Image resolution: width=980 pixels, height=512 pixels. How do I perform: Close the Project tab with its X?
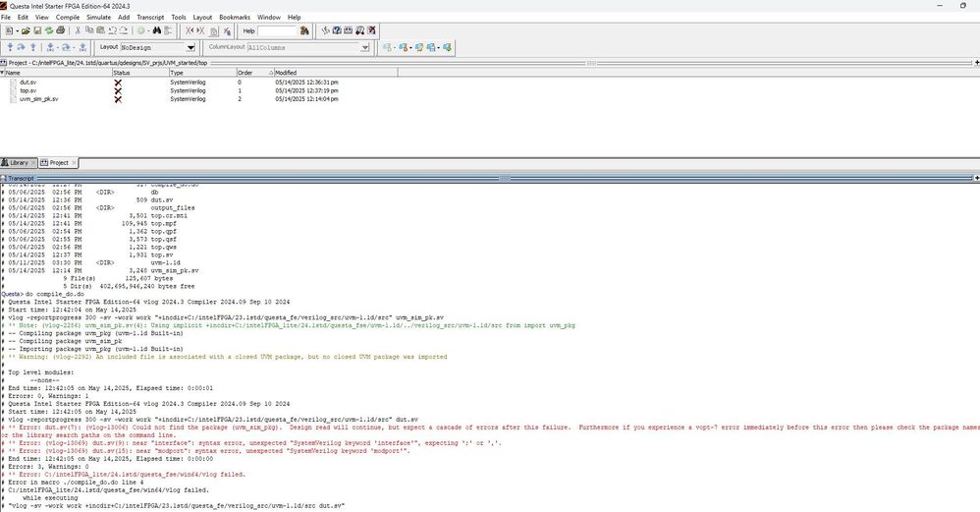(x=74, y=162)
